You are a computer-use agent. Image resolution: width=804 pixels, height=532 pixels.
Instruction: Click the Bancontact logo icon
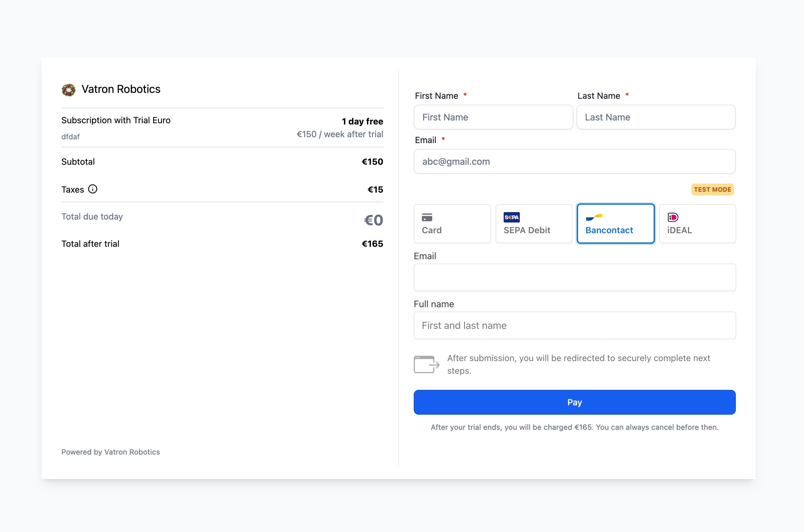click(x=594, y=217)
